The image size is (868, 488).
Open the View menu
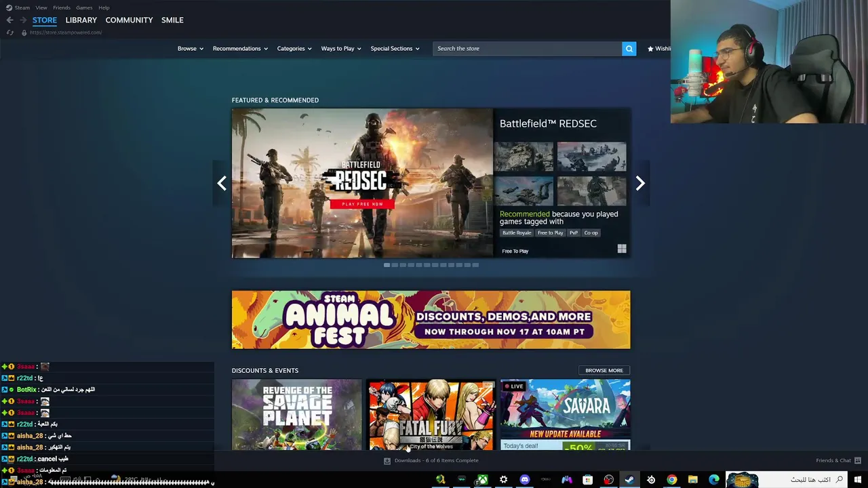point(41,7)
